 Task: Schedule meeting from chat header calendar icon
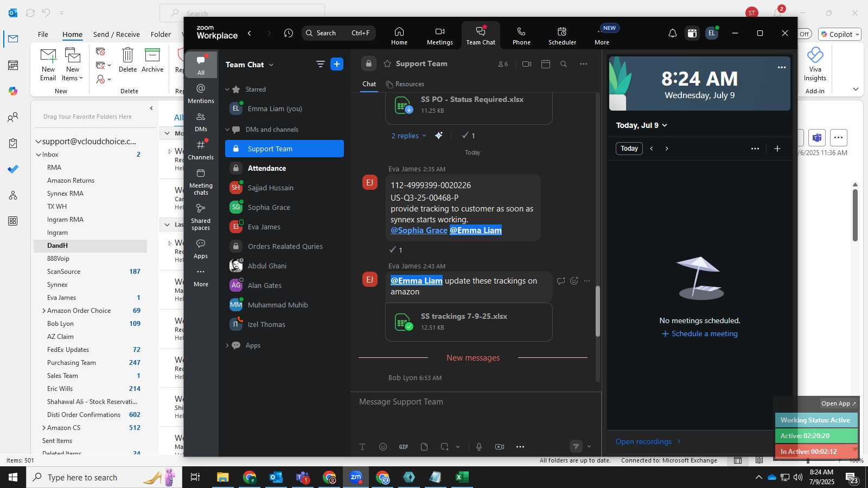tap(546, 64)
